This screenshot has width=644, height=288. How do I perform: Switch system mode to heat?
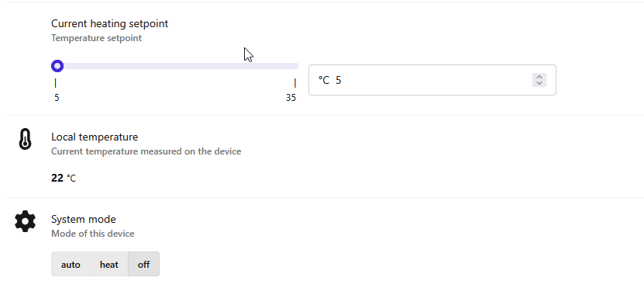(108, 265)
